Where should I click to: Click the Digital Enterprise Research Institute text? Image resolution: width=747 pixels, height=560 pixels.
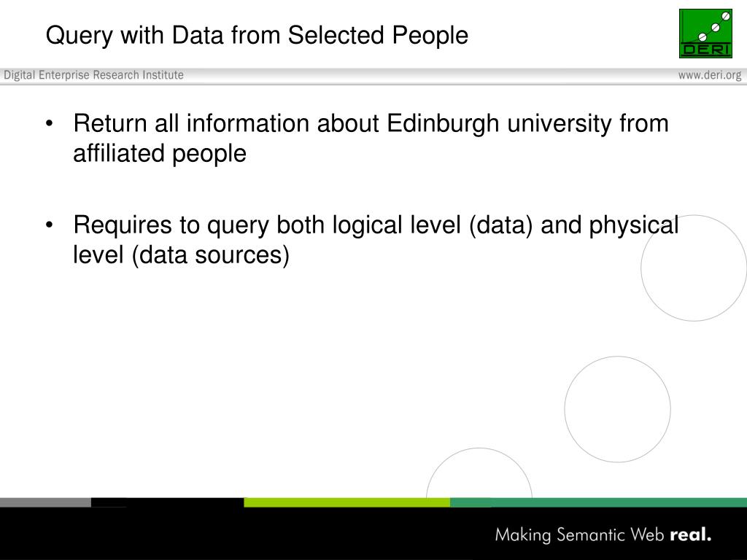[93, 75]
